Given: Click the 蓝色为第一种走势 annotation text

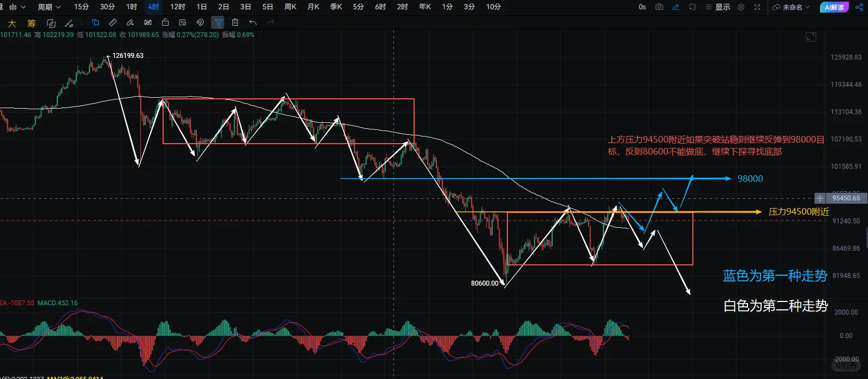Looking at the screenshot, I should click(775, 276).
